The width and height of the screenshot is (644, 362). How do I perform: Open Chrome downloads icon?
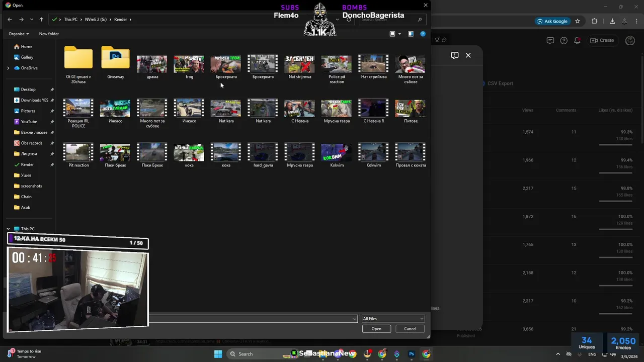pyautogui.click(x=612, y=21)
